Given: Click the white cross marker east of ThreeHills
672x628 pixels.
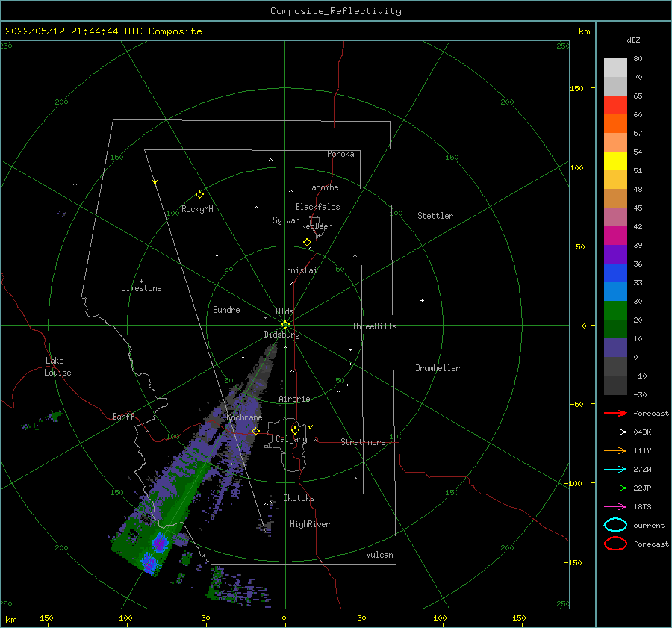Looking at the screenshot, I should pyautogui.click(x=422, y=300).
